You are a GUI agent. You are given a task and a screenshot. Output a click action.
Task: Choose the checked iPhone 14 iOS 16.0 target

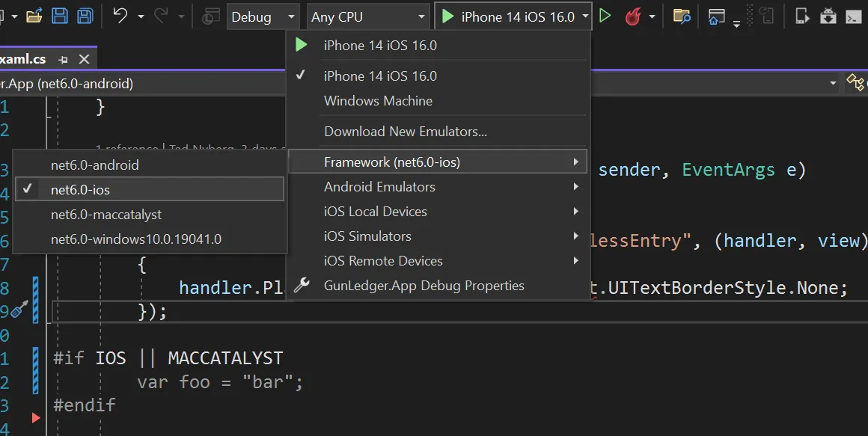(380, 76)
